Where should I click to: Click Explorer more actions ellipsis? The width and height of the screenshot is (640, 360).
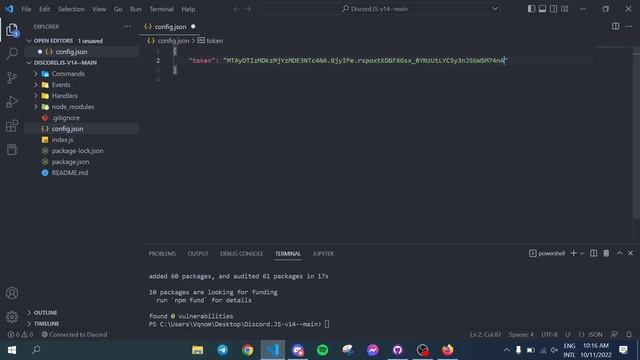click(x=127, y=27)
